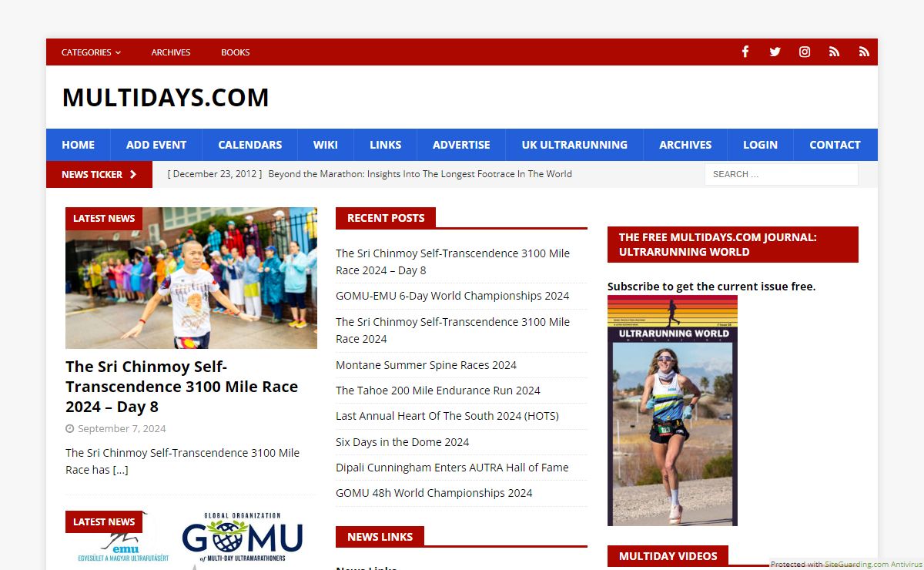Open headline 3100 Mile Race Day 8
Image resolution: width=924 pixels, height=570 pixels.
click(182, 387)
